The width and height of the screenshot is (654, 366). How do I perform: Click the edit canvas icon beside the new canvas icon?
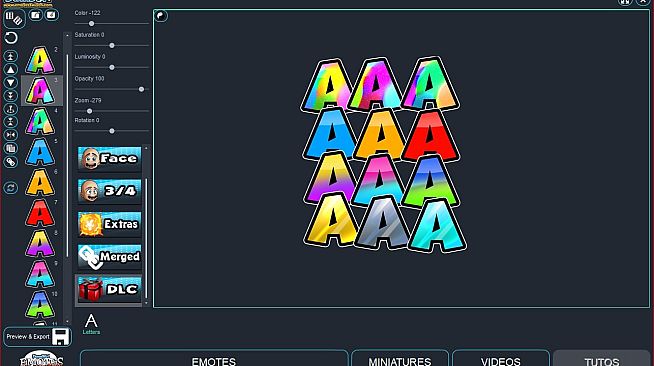(52, 15)
